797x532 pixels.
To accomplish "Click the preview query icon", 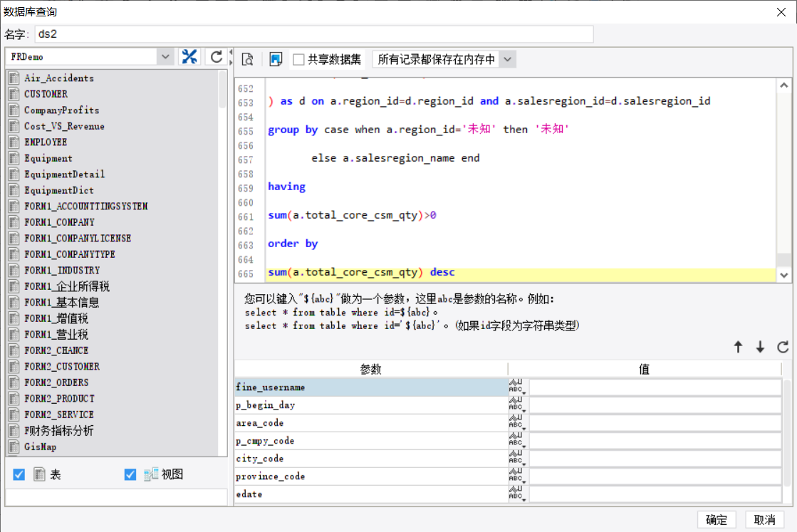I will 248,59.
